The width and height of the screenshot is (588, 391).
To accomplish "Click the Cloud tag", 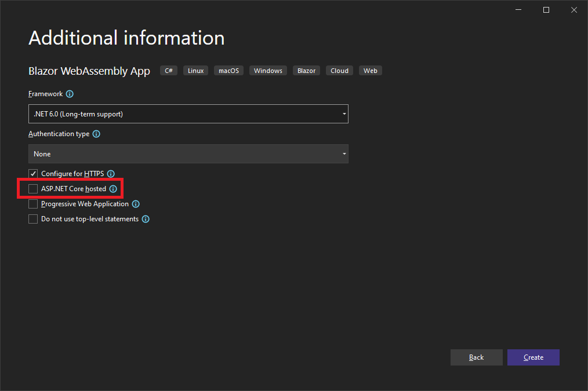I will point(339,71).
